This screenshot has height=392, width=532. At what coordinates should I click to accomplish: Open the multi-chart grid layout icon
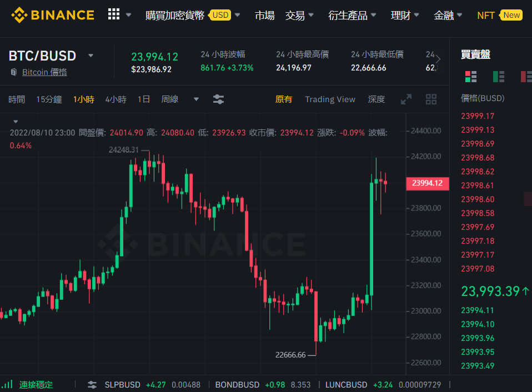click(x=431, y=99)
